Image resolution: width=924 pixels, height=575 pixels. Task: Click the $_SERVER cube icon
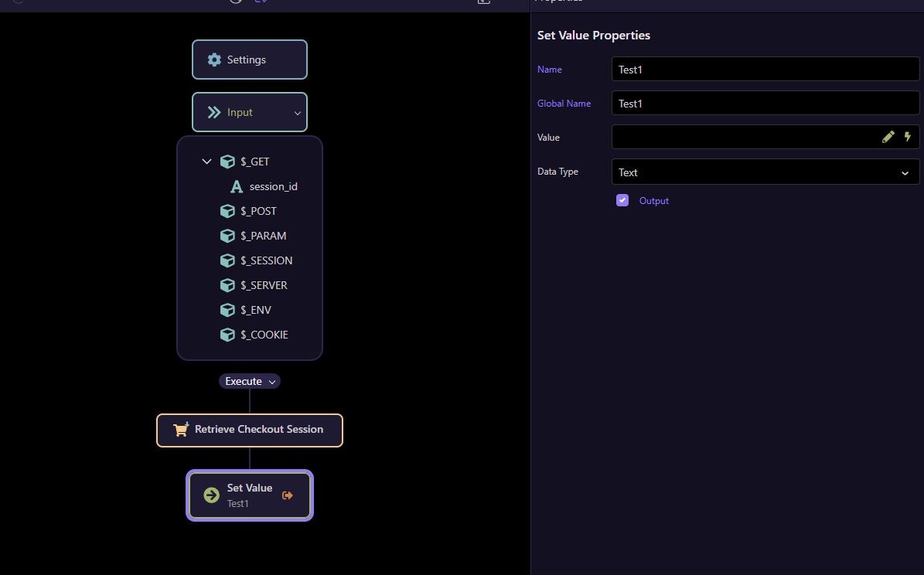click(x=227, y=285)
